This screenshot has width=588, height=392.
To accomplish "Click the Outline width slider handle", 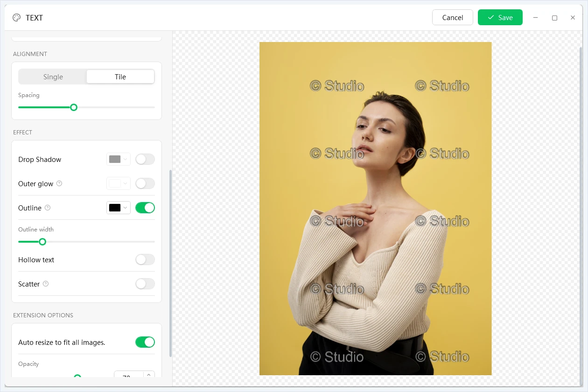I will coord(42,242).
